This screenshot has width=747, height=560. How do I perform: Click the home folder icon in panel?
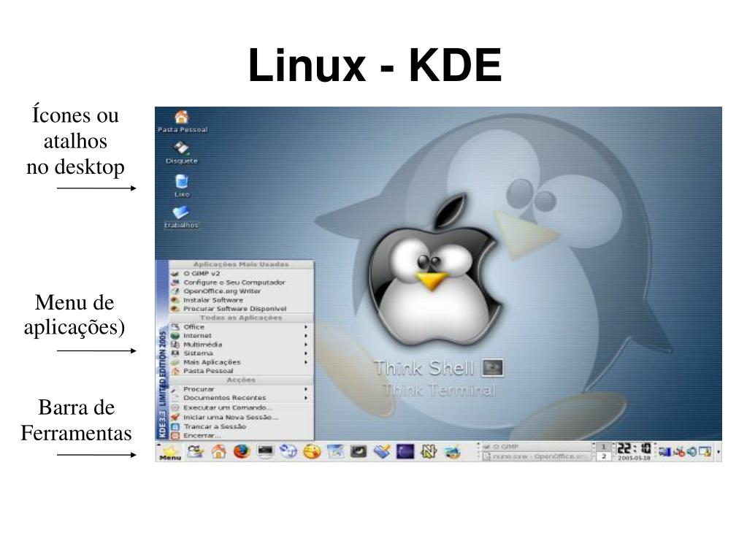218,452
